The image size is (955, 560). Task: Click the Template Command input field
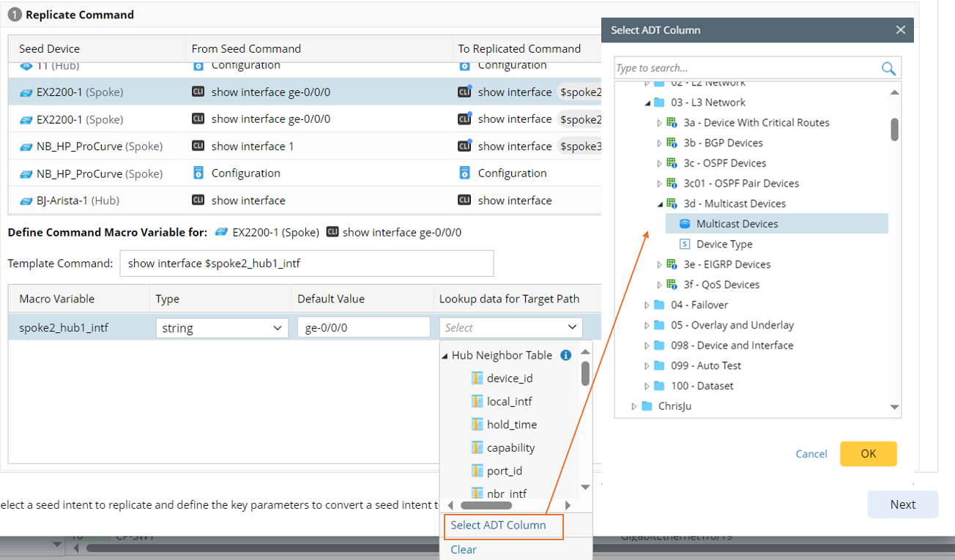click(x=306, y=264)
